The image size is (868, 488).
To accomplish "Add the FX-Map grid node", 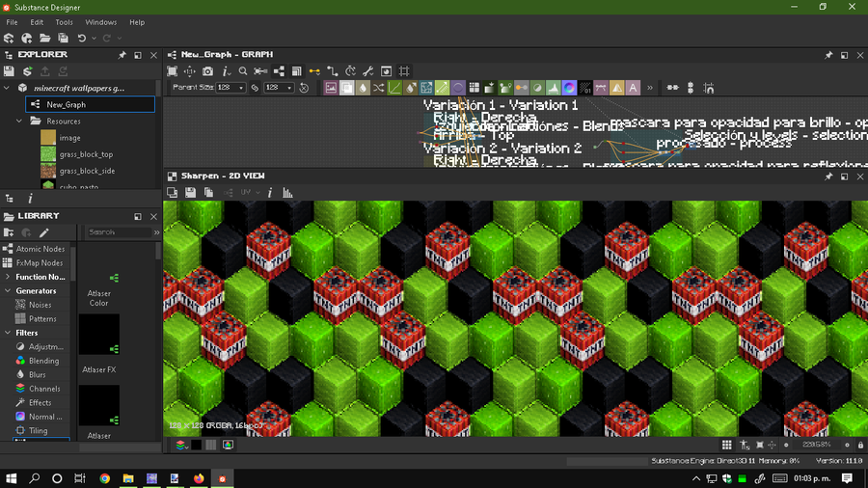I will 474,88.
